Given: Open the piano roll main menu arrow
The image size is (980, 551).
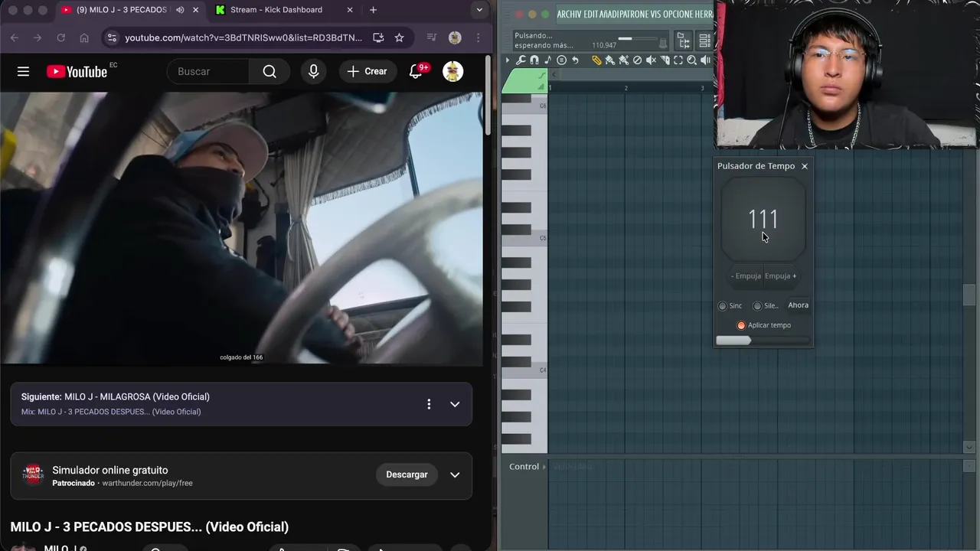Looking at the screenshot, I should click(508, 60).
